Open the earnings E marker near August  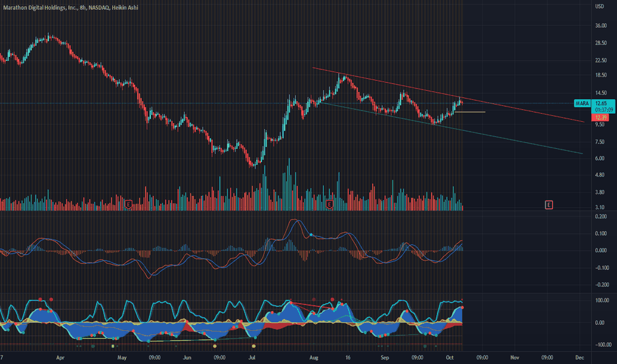[x=330, y=205]
